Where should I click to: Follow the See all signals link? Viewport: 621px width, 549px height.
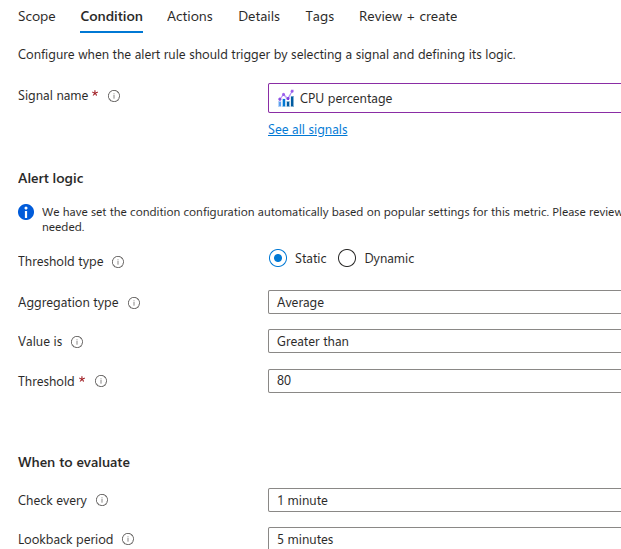pyautogui.click(x=308, y=130)
